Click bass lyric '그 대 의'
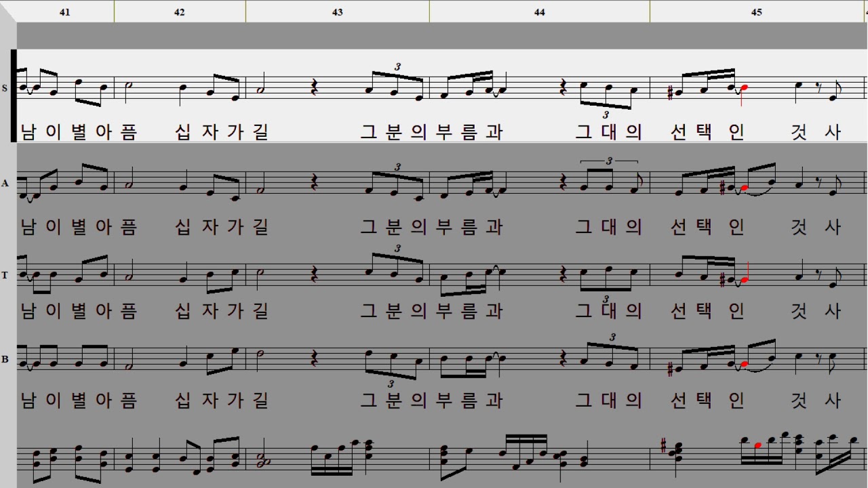The height and width of the screenshot is (488, 868). [608, 400]
